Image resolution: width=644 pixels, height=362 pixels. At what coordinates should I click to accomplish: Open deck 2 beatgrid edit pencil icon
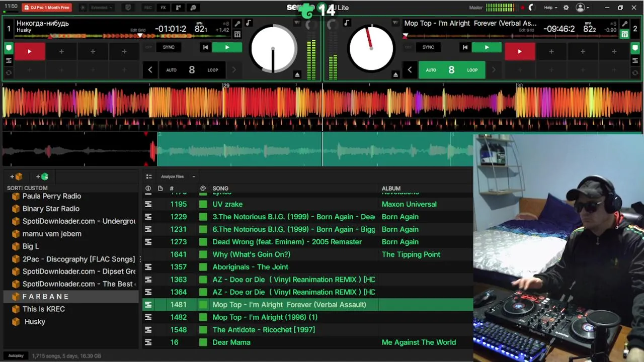point(624,24)
